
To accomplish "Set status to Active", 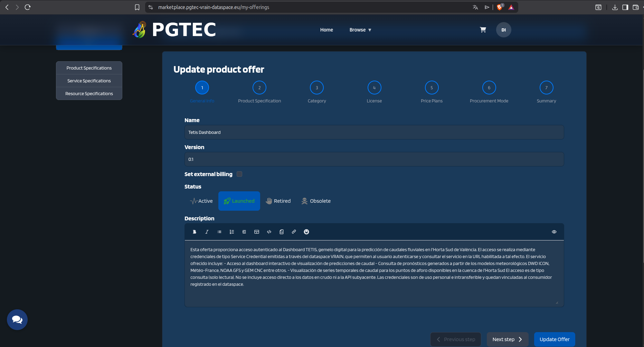I will pos(201,201).
